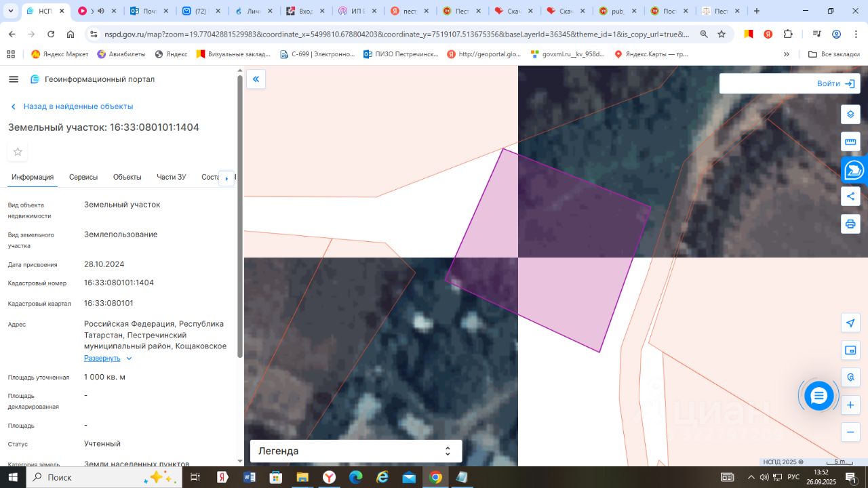Open the site info icon in address bar
The height and width of the screenshot is (488, 868).
coord(94,34)
